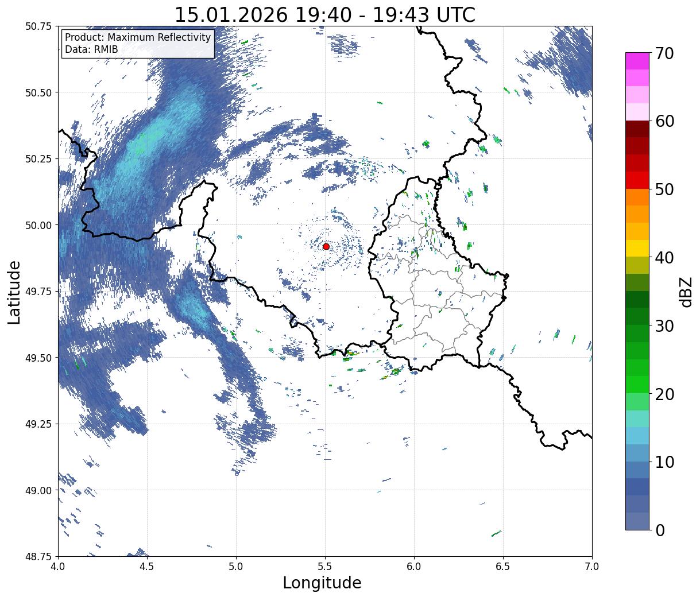Click the latitude tick label 50.50
Screen dimensions: 700x597
(38, 92)
